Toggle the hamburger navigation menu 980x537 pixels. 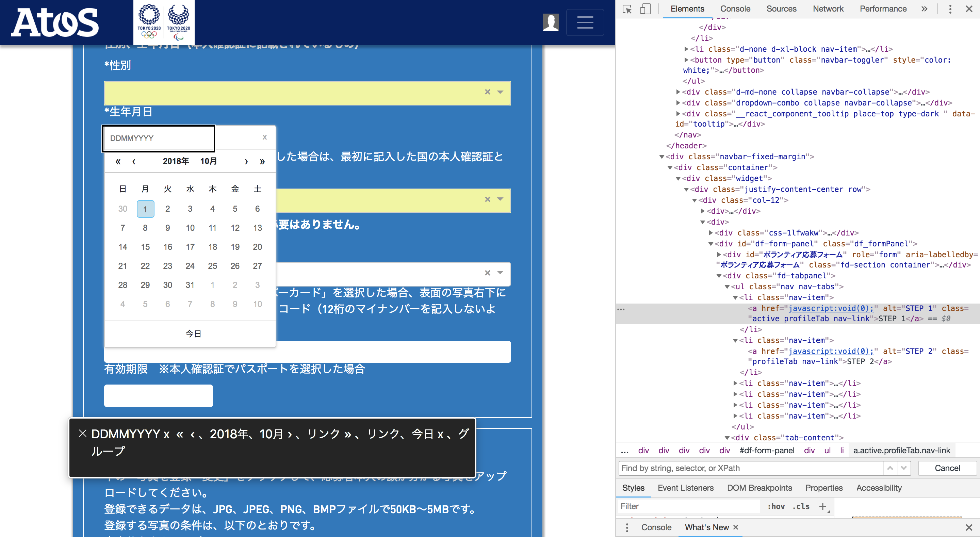(x=585, y=22)
